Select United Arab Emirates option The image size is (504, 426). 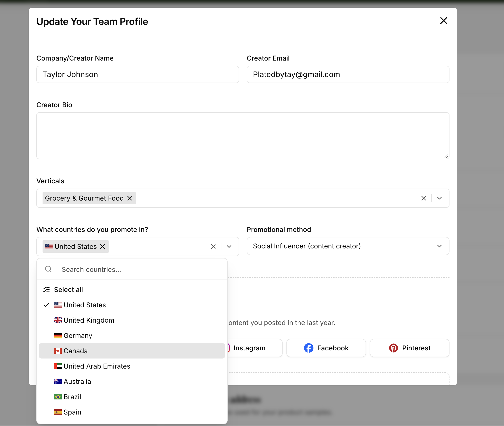coord(132,366)
